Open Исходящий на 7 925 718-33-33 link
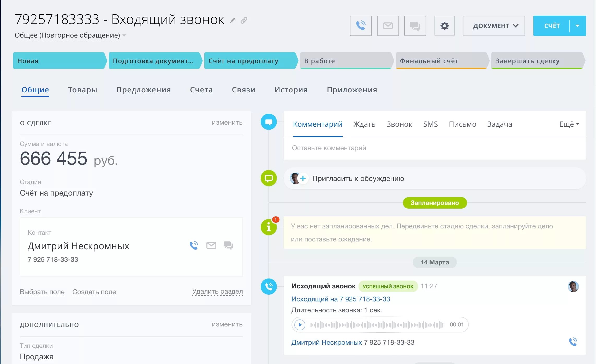Screen dimensions: 596x364 [341, 299]
